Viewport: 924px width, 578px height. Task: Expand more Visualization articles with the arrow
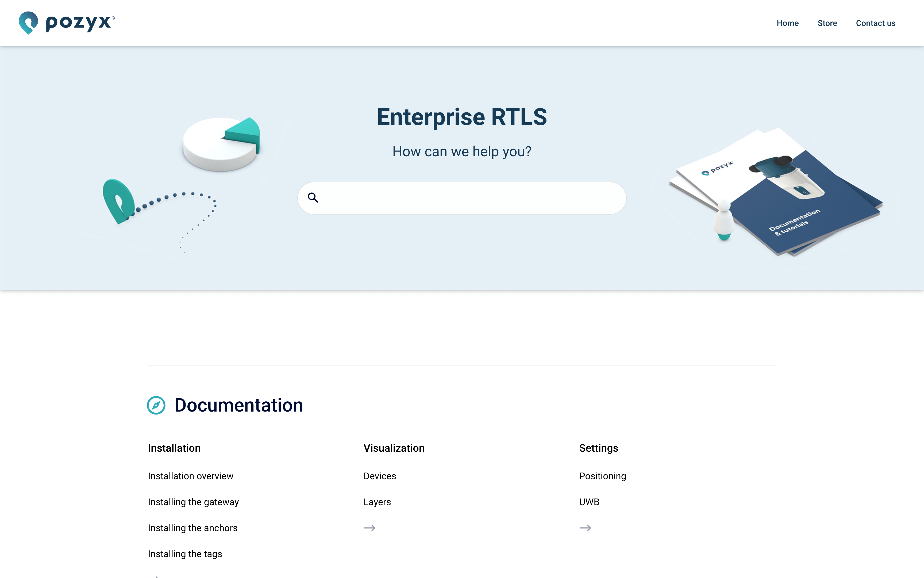click(x=369, y=528)
